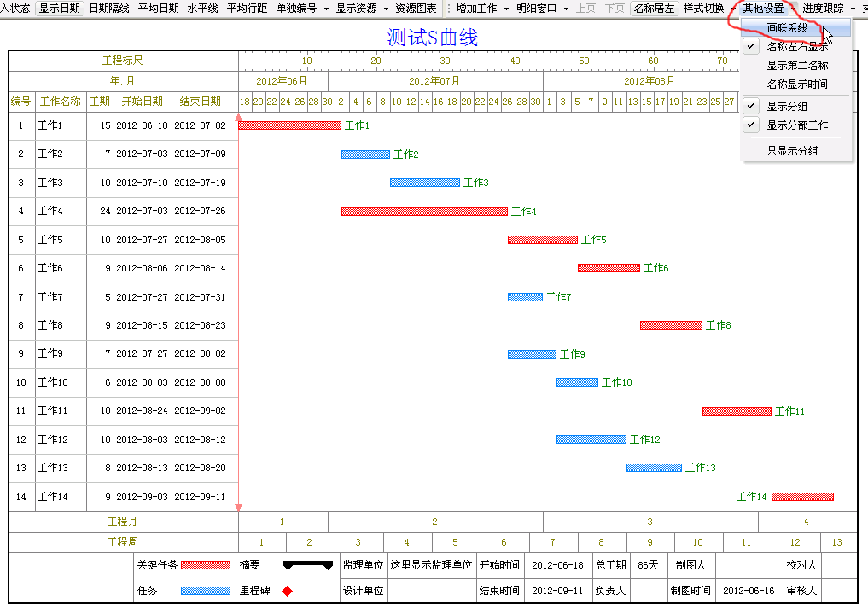Select the red Gantt bar for 工作14
Screen dimensions: 868x607
click(802, 497)
